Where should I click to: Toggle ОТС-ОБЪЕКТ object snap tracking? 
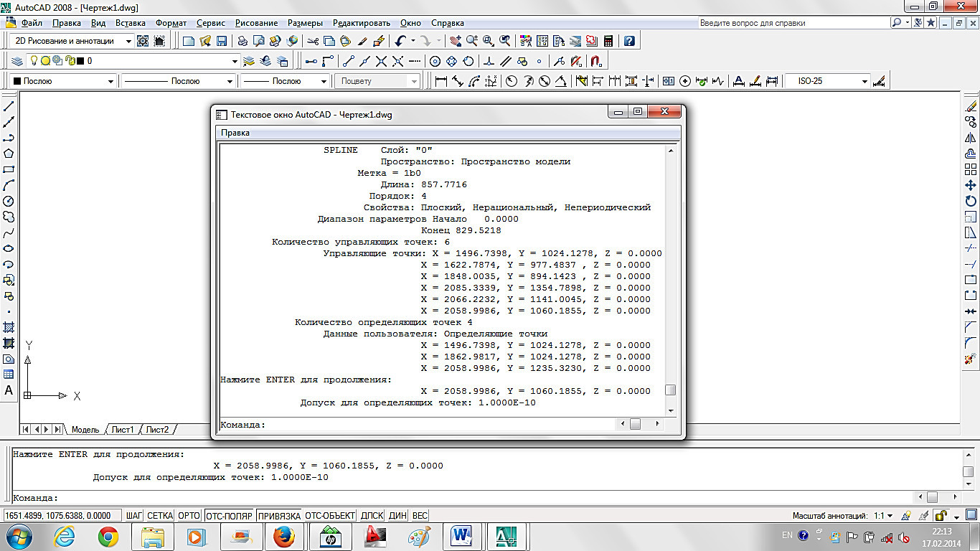coord(330,515)
